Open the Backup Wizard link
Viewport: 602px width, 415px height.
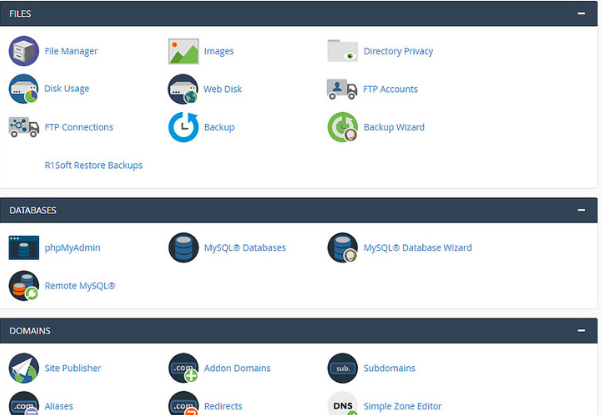coord(394,127)
